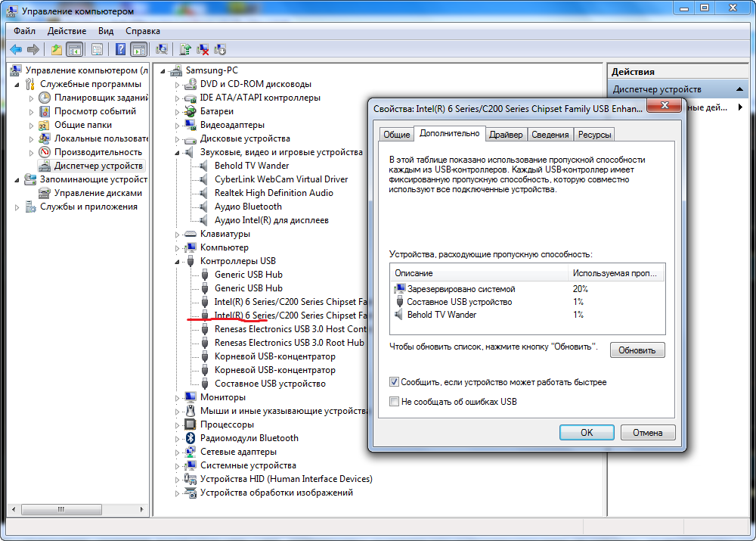The height and width of the screenshot is (541, 756).
Task: Switch to the Драйвер tab
Action: click(505, 135)
